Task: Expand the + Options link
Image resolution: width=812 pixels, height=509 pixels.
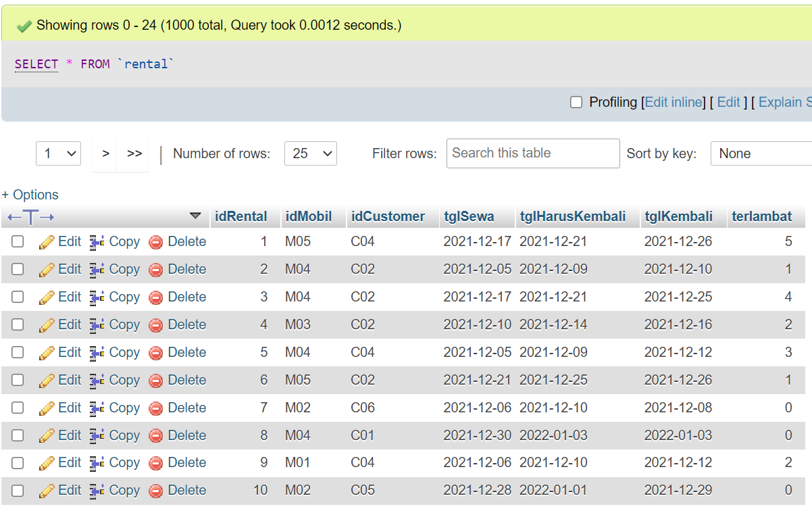Action: (30, 195)
